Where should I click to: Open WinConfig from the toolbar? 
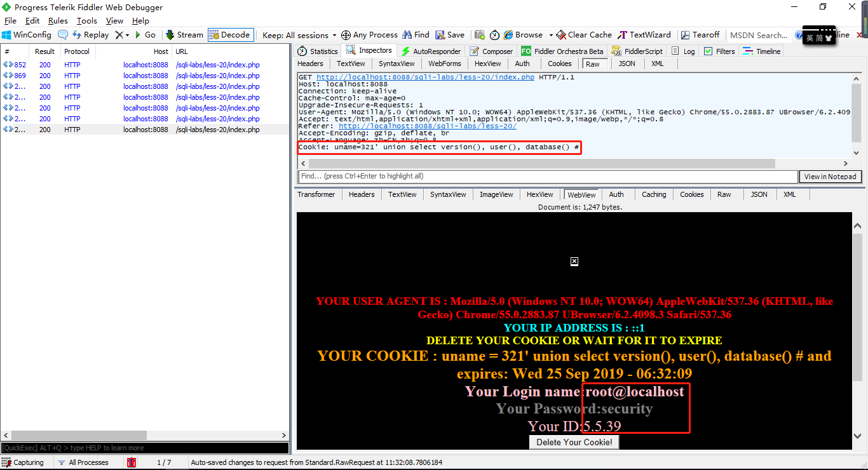point(27,35)
